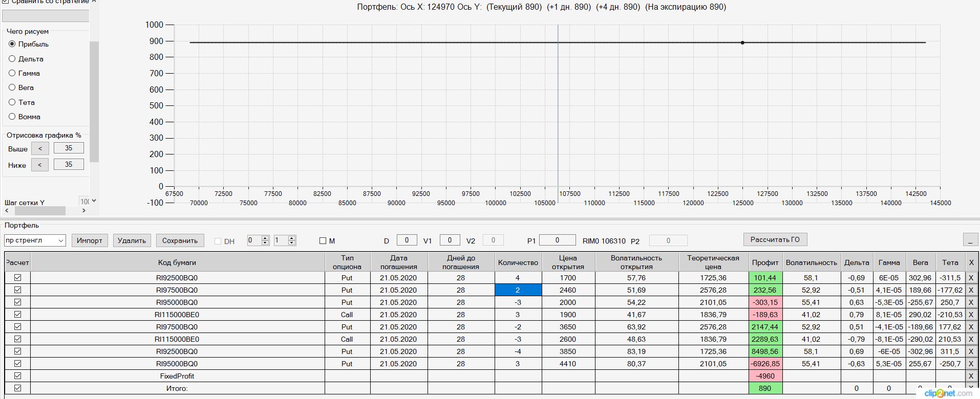Click the opening price cell 1700
The height and width of the screenshot is (399, 980).
pos(568,278)
